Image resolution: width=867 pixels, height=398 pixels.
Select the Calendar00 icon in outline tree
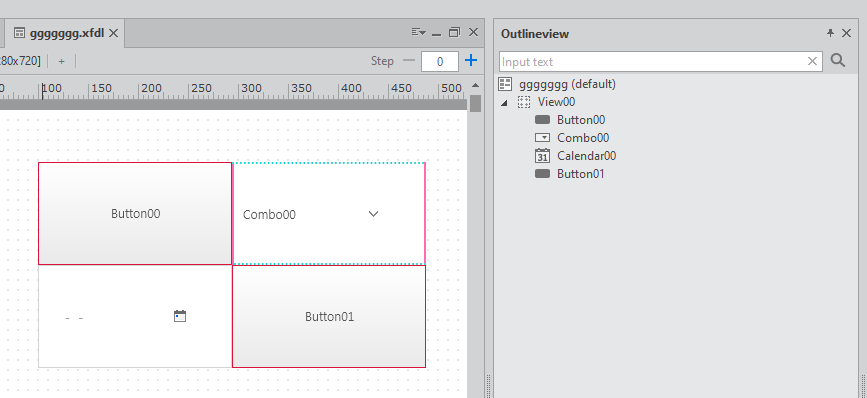(x=542, y=156)
